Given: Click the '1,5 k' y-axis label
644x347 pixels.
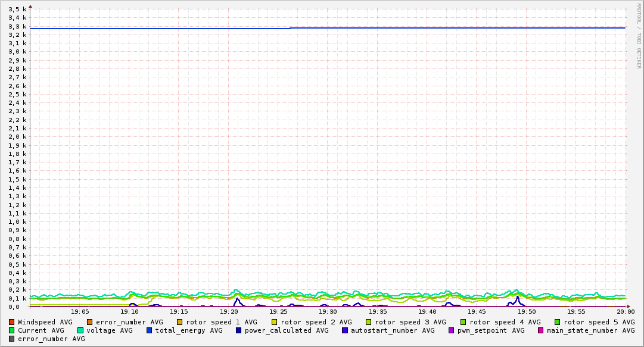Looking at the screenshot, I should [x=17, y=180].
